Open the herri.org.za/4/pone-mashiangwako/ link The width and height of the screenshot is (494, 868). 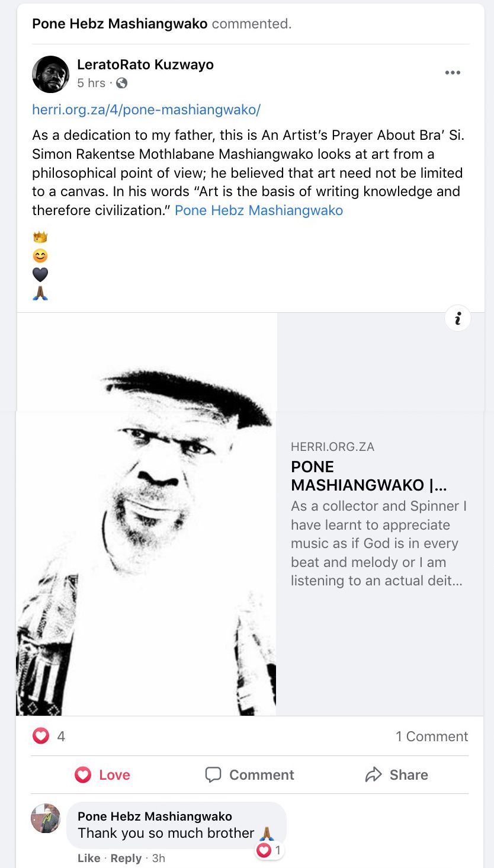pos(146,110)
